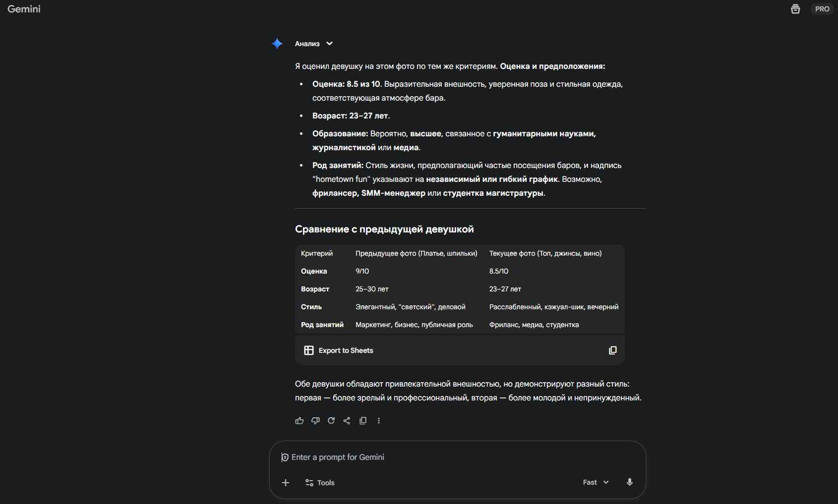This screenshot has width=838, height=504.
Task: Expand the Анализ thinking chevron
Action: click(329, 44)
